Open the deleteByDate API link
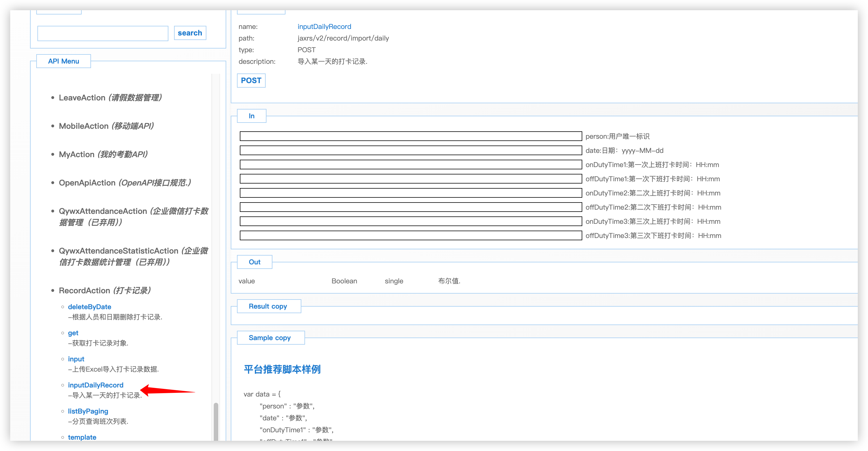This screenshot has width=868, height=451. pyautogui.click(x=89, y=307)
